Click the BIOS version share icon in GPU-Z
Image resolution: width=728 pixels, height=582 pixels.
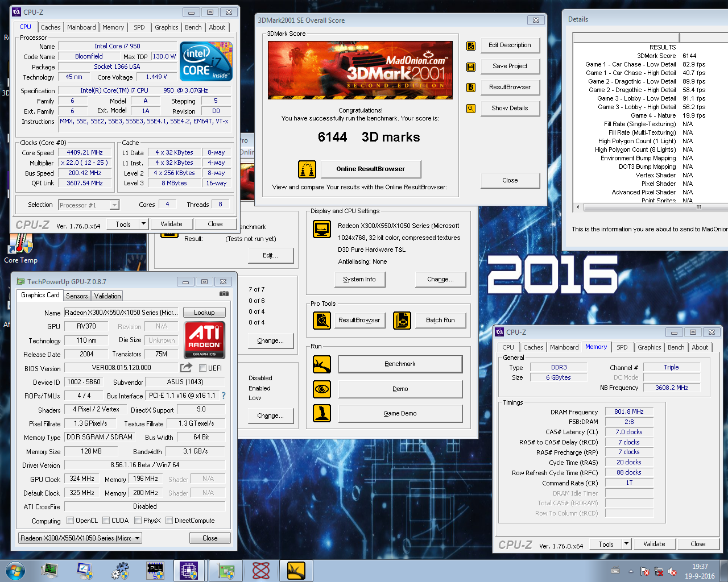187,368
